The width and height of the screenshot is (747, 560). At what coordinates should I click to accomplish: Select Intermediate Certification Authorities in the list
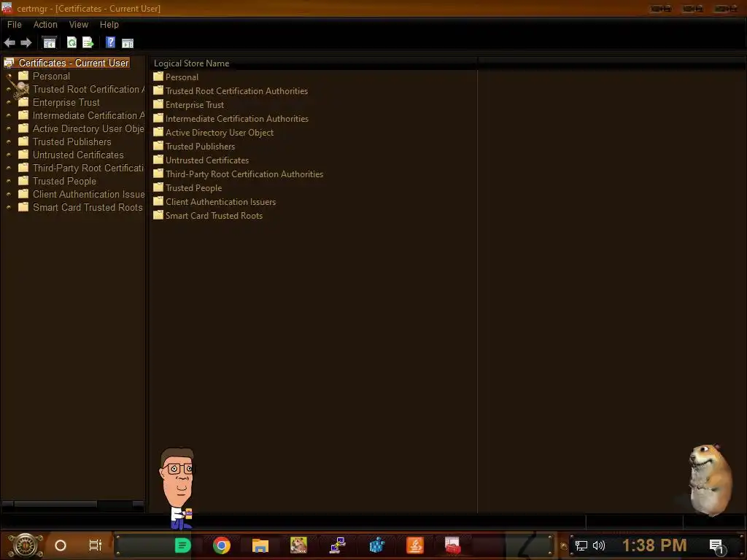(x=237, y=119)
